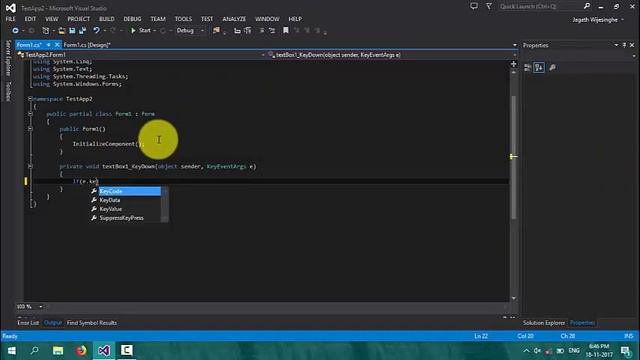
Task: Collapse the Form1 class block
Action: point(30,114)
